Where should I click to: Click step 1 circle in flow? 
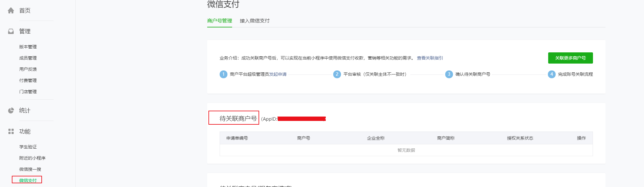click(x=223, y=74)
